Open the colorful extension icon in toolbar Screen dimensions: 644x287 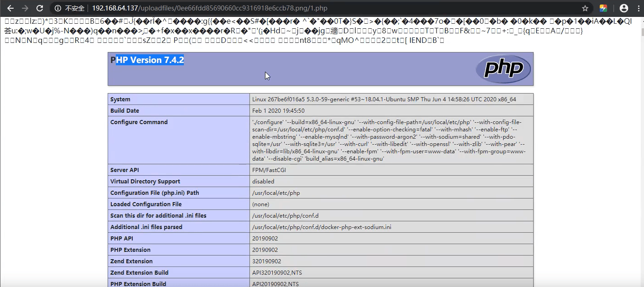[603, 8]
